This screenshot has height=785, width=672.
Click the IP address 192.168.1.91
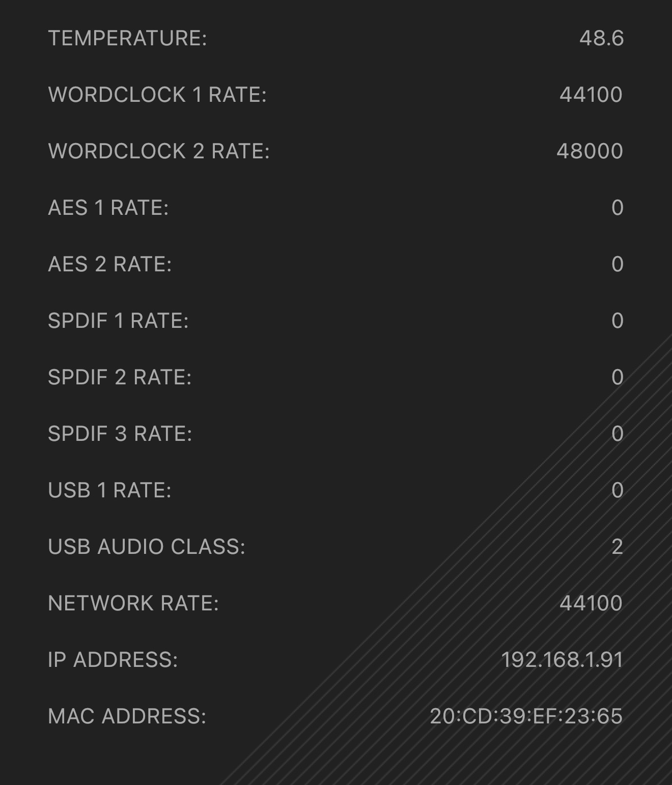tap(562, 660)
